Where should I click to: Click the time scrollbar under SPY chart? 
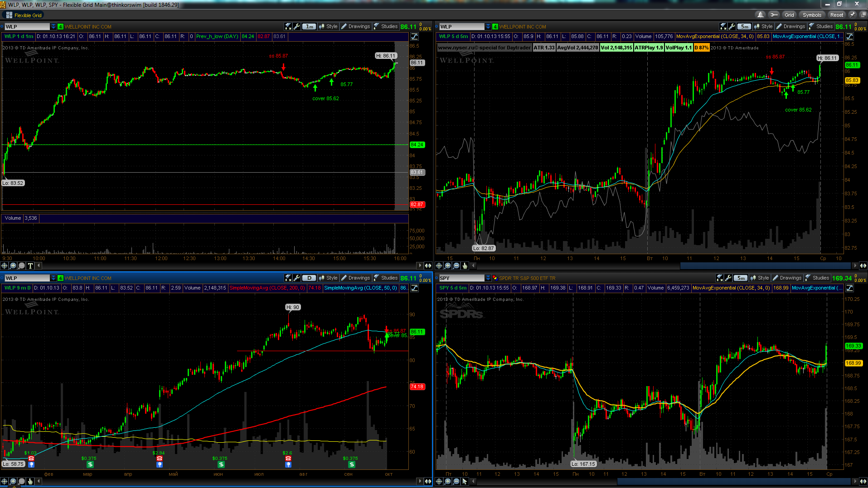[733, 481]
